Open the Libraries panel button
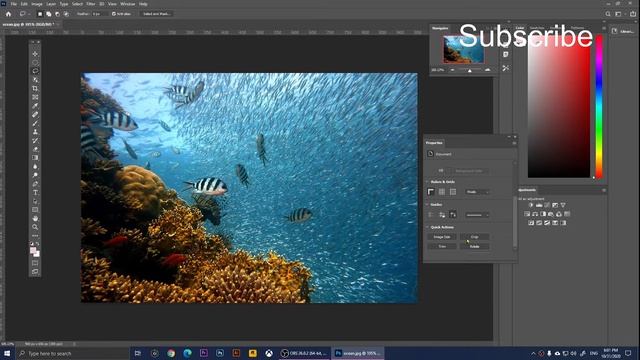Image resolution: width=640 pixels, height=360 pixels. pyautogui.click(x=623, y=31)
